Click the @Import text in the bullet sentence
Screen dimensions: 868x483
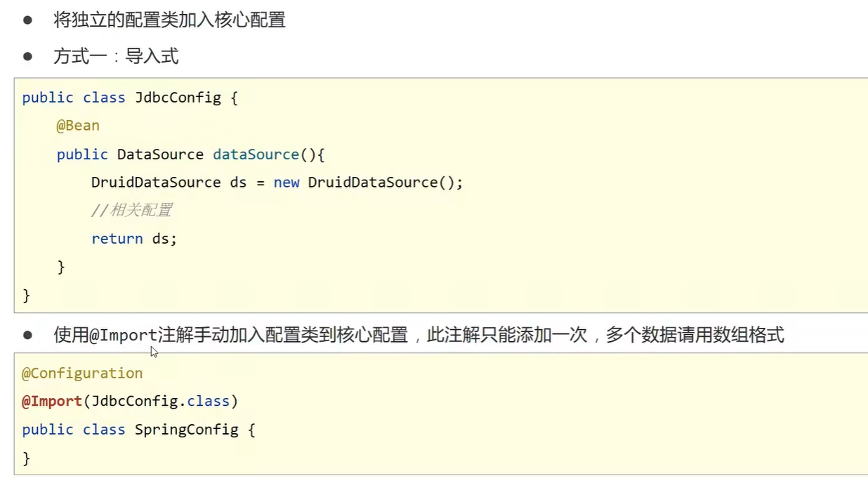pos(124,335)
